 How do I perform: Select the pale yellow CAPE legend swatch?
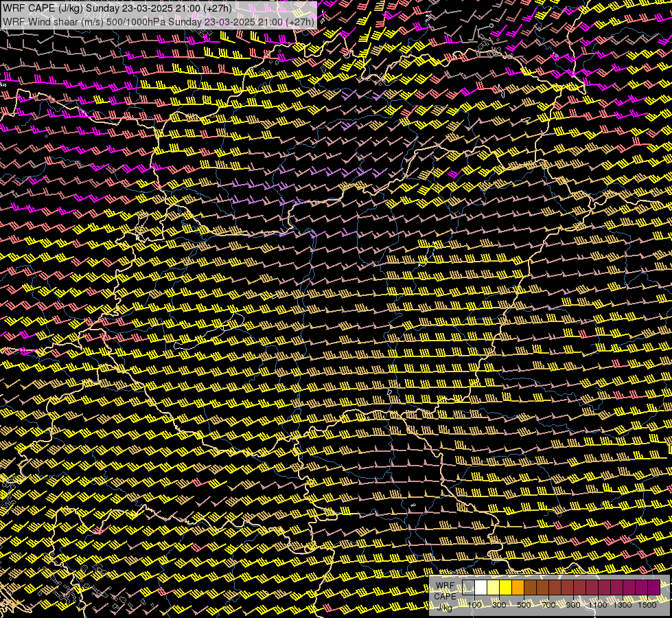494,587
